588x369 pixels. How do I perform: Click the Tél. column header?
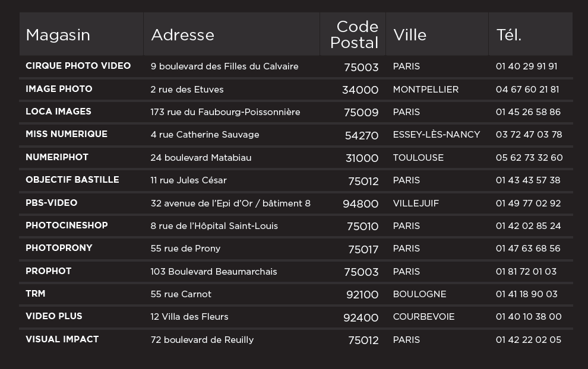point(508,35)
